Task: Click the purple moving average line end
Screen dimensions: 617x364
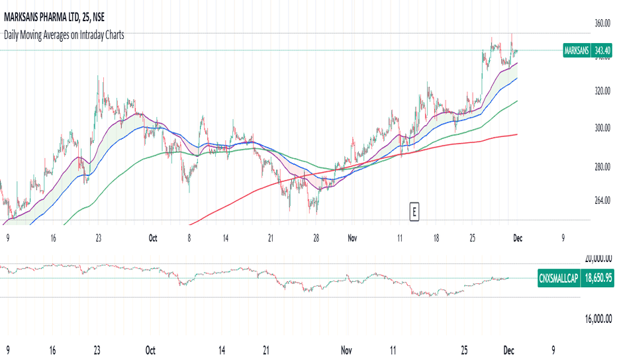Action: [516, 63]
